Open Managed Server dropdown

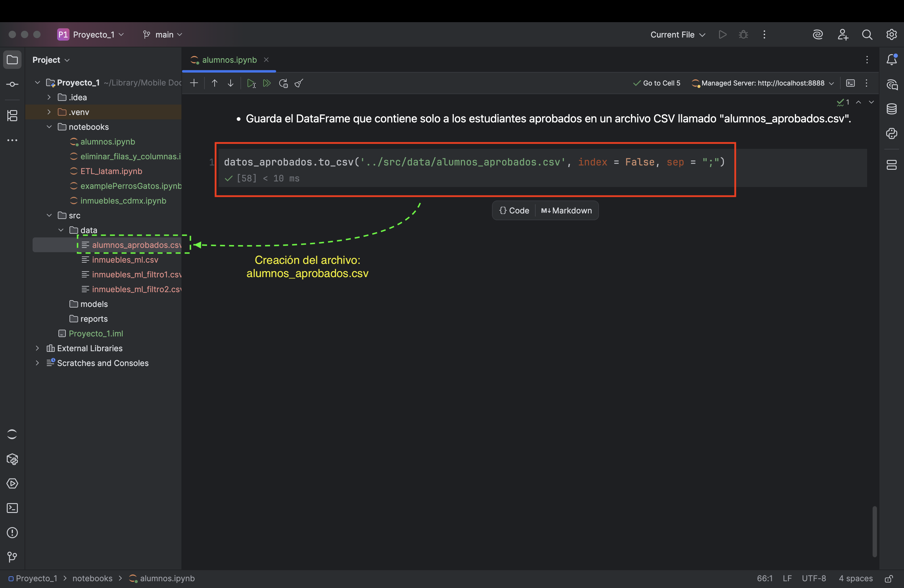763,83
